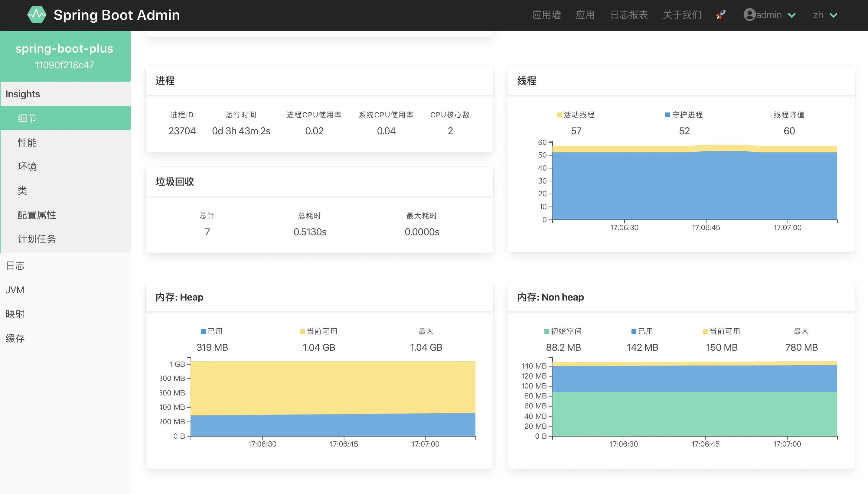868x494 pixels.
Task: Open the JVM section in sidebar
Action: pos(15,290)
